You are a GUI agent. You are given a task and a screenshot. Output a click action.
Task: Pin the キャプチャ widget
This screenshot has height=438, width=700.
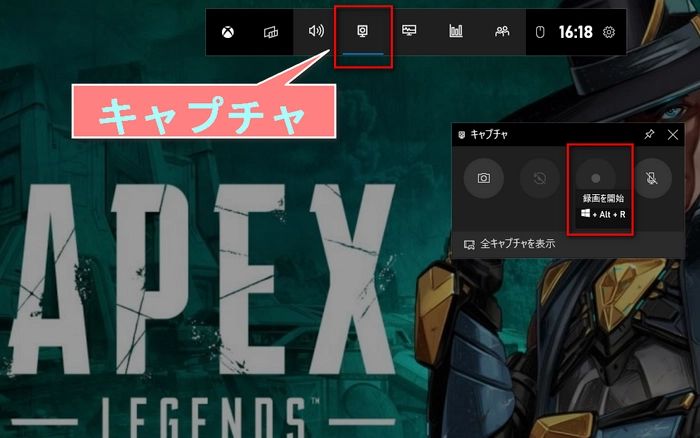pyautogui.click(x=649, y=134)
